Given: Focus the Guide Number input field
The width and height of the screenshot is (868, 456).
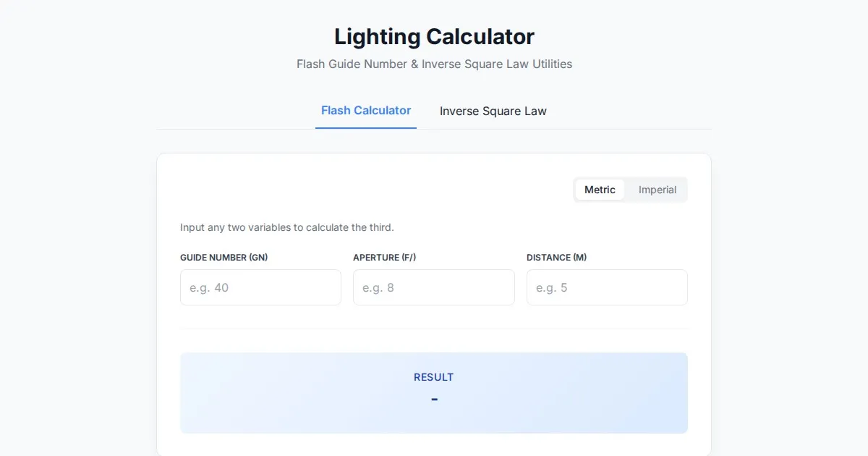Looking at the screenshot, I should [260, 287].
